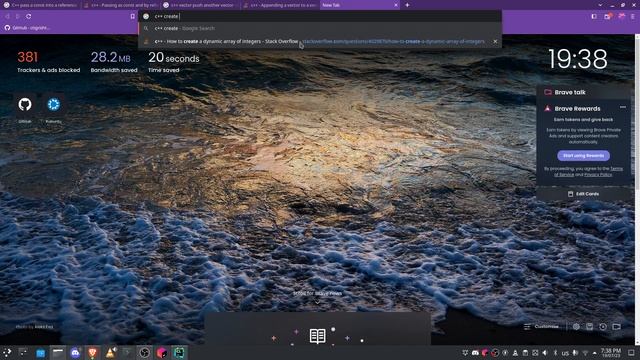Click the Edit Cards button
Screen dimensions: 640x360
pyautogui.click(x=584, y=194)
